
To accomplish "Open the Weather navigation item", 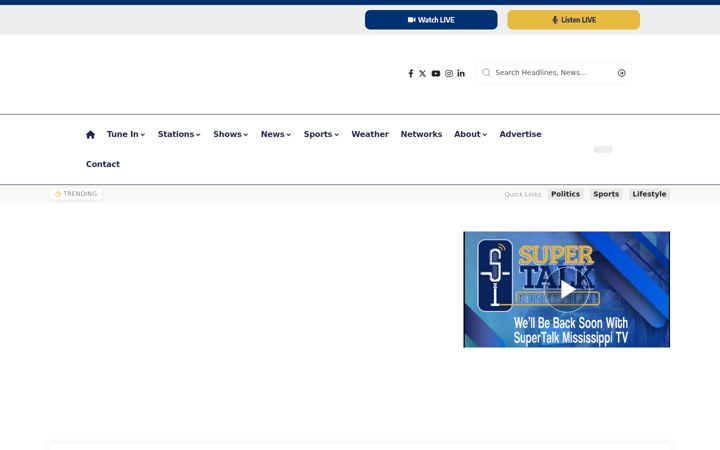I will click(x=370, y=134).
